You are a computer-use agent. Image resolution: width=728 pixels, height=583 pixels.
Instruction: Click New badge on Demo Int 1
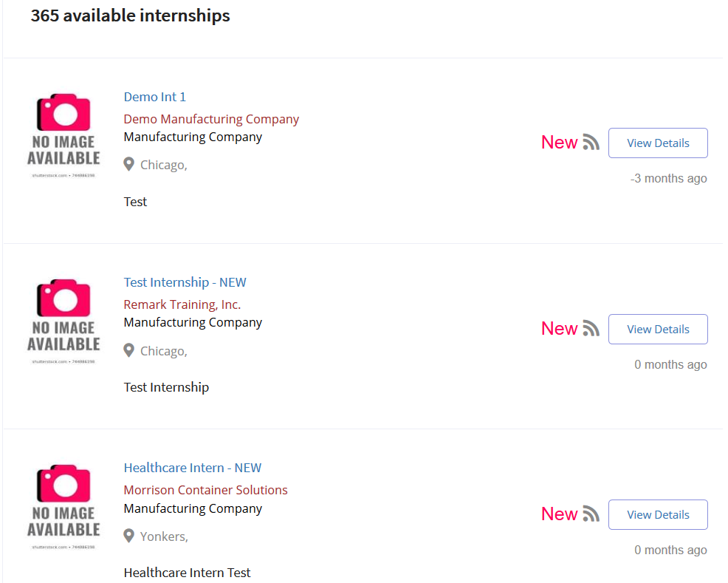coord(560,142)
